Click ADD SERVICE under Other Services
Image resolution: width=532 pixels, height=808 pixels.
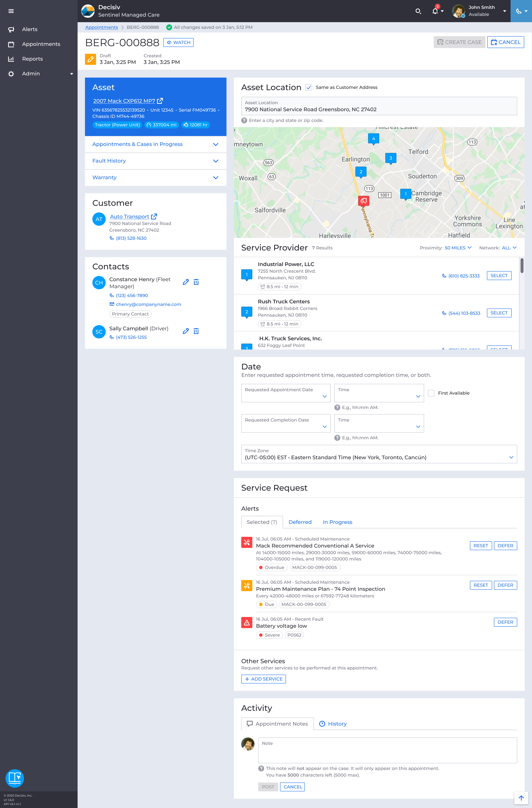pyautogui.click(x=263, y=679)
